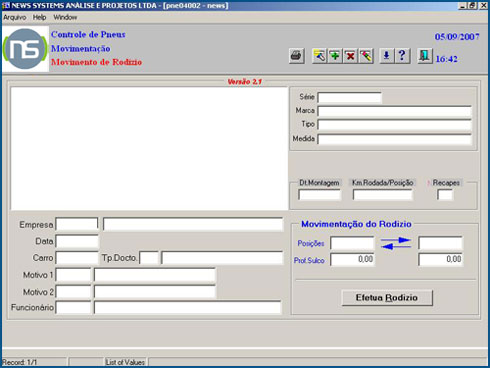Click the green plus add record icon
Viewport: 490px width, 368px height.
click(335, 56)
